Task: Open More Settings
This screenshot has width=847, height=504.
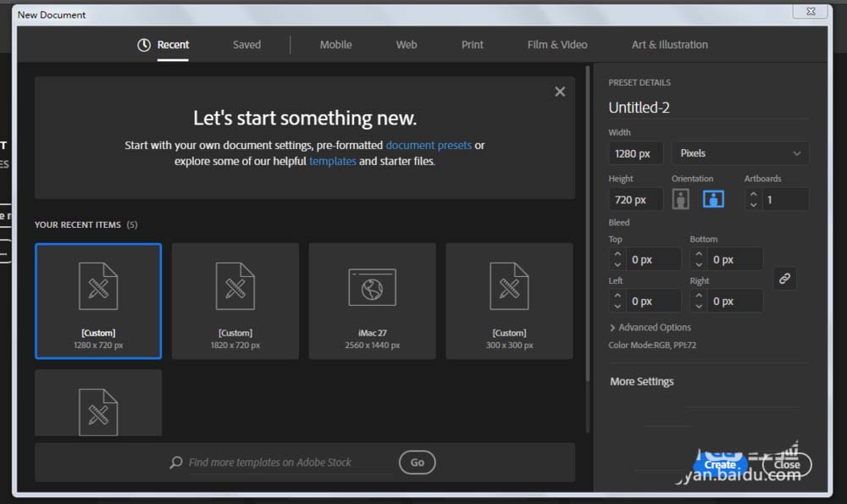Action: (x=642, y=381)
